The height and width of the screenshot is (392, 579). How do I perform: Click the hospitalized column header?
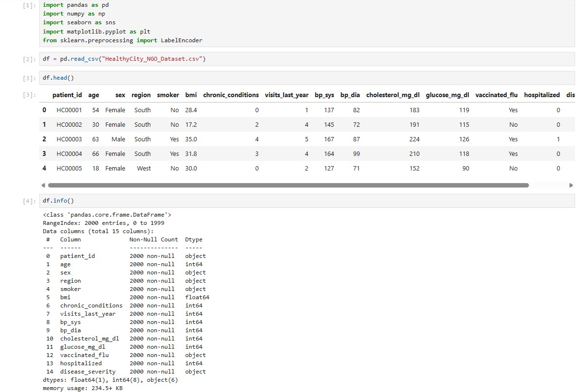point(542,95)
